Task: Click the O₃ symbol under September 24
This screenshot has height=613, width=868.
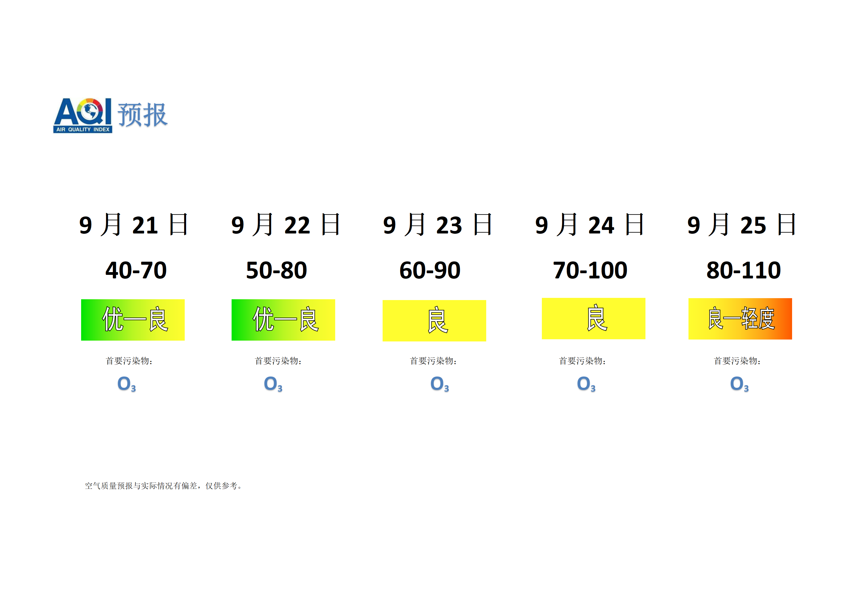Action: click(x=586, y=384)
